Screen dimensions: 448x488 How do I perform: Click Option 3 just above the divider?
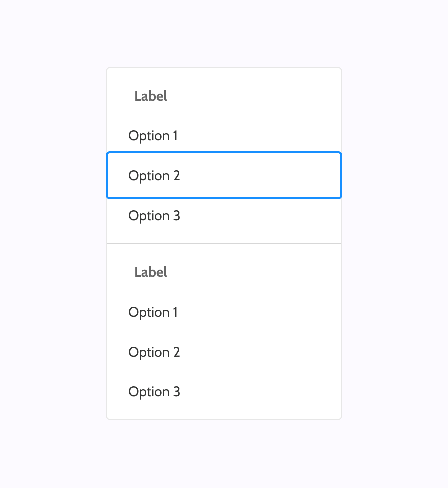pyautogui.click(x=154, y=216)
